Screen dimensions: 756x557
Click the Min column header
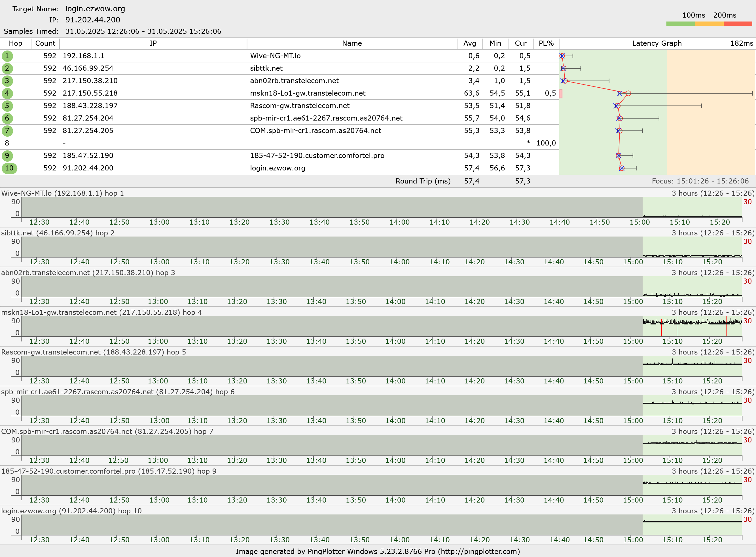[495, 43]
